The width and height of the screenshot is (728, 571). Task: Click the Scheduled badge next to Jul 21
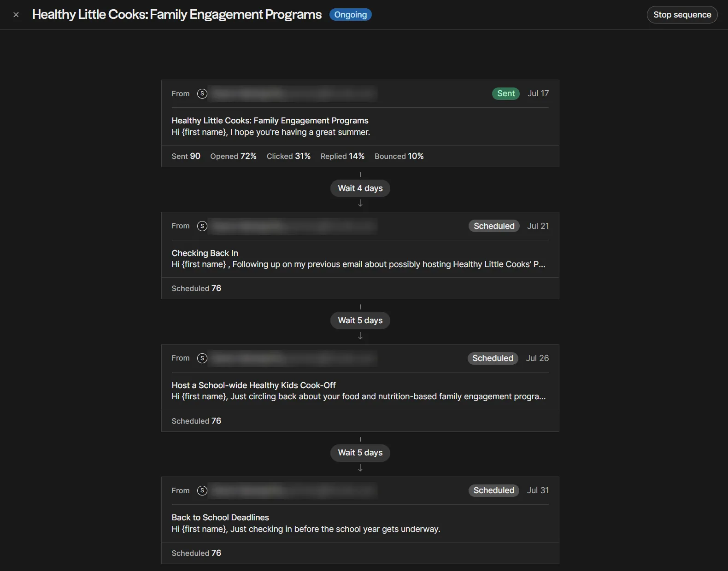[x=494, y=226]
